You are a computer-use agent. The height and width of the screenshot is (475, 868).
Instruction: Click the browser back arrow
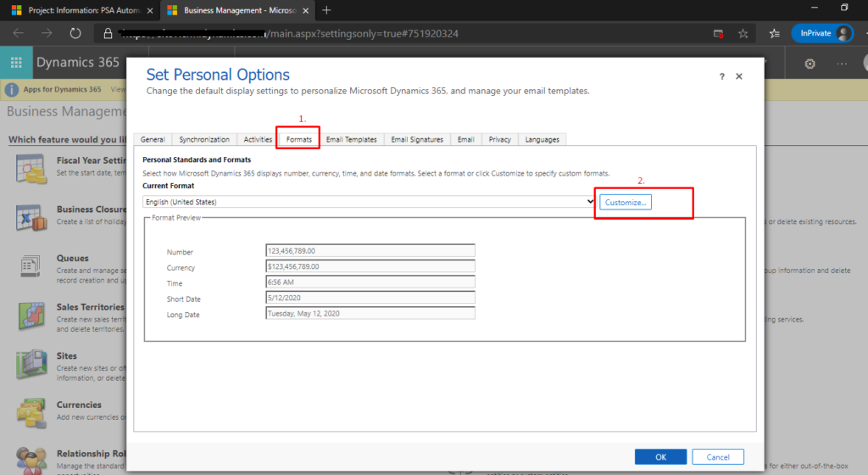(19, 33)
